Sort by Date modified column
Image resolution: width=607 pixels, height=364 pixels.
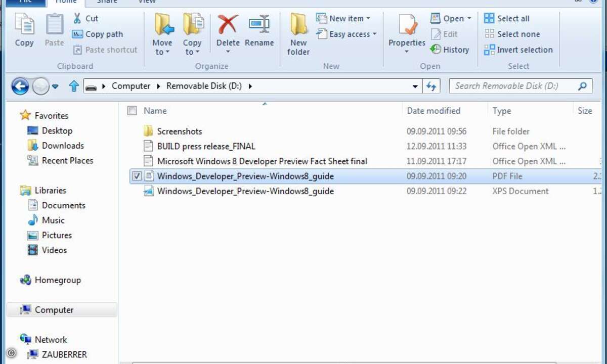433,111
